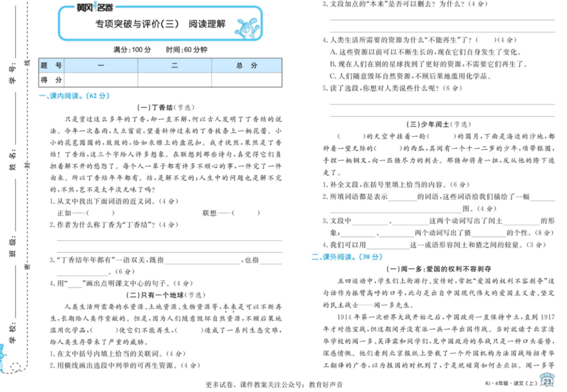This screenshot has width=567, height=392.
Task: Click question 4.画出点明课文中心的句子
Action: click(x=121, y=283)
